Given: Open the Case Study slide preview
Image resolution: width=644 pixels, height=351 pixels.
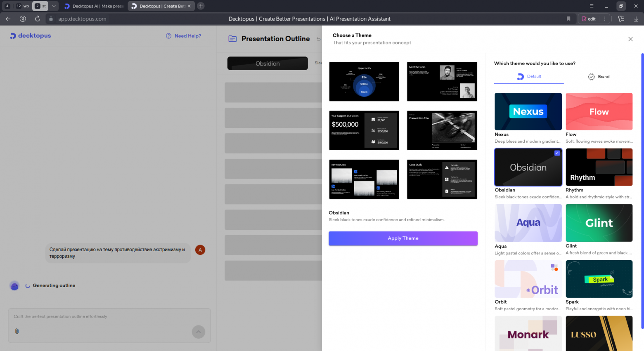Looking at the screenshot, I should point(442,179).
